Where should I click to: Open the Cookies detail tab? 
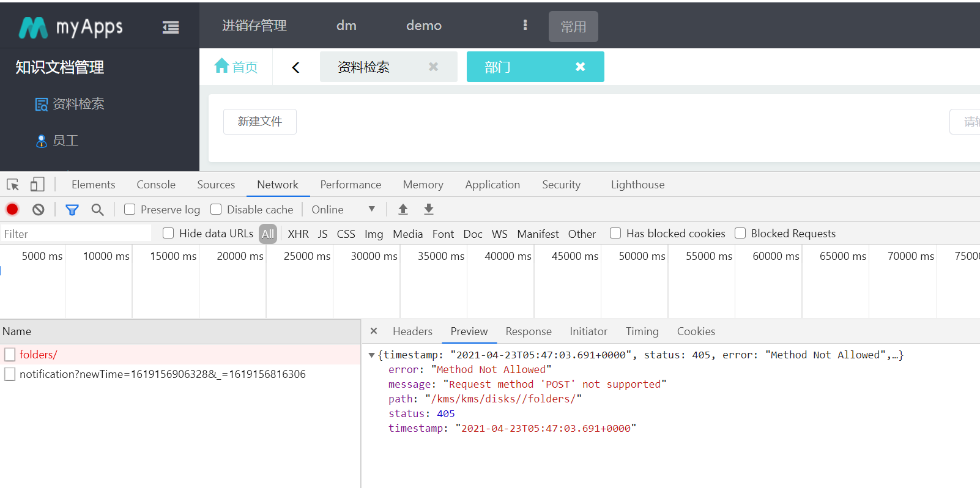coord(696,331)
